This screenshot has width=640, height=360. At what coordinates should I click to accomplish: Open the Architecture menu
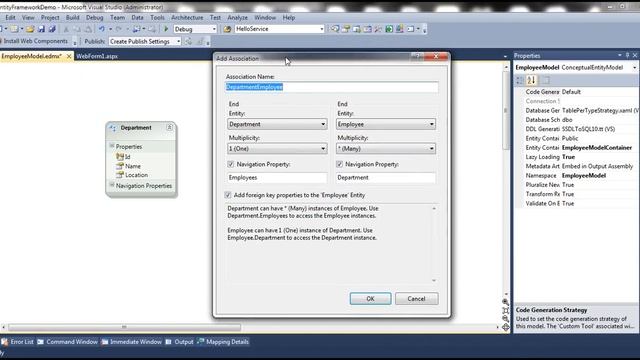pyautogui.click(x=187, y=18)
